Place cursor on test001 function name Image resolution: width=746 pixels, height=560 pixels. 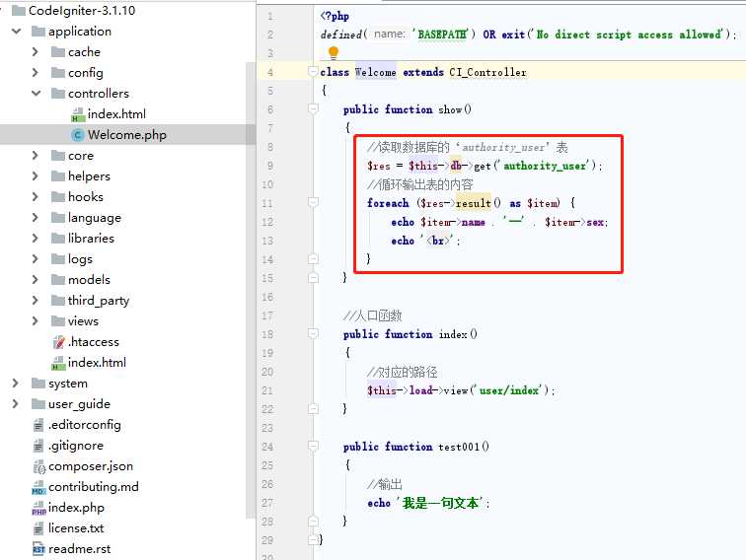tap(458, 447)
